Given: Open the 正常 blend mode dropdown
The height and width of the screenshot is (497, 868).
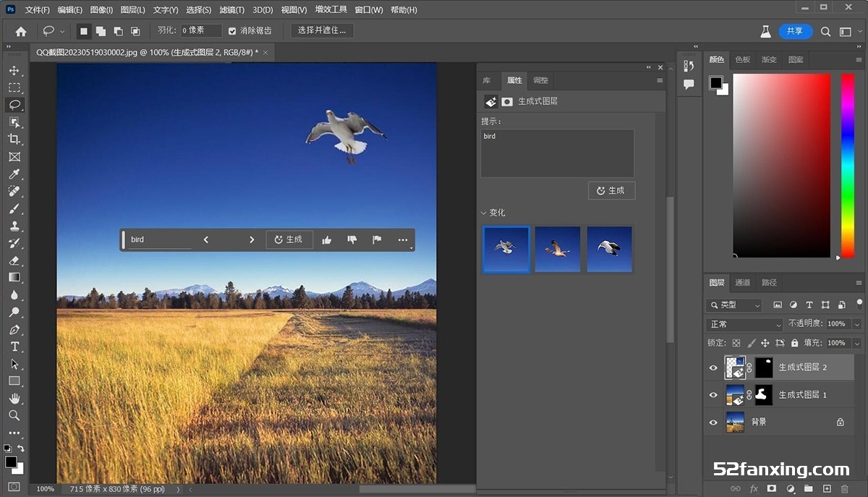Looking at the screenshot, I should [x=744, y=324].
